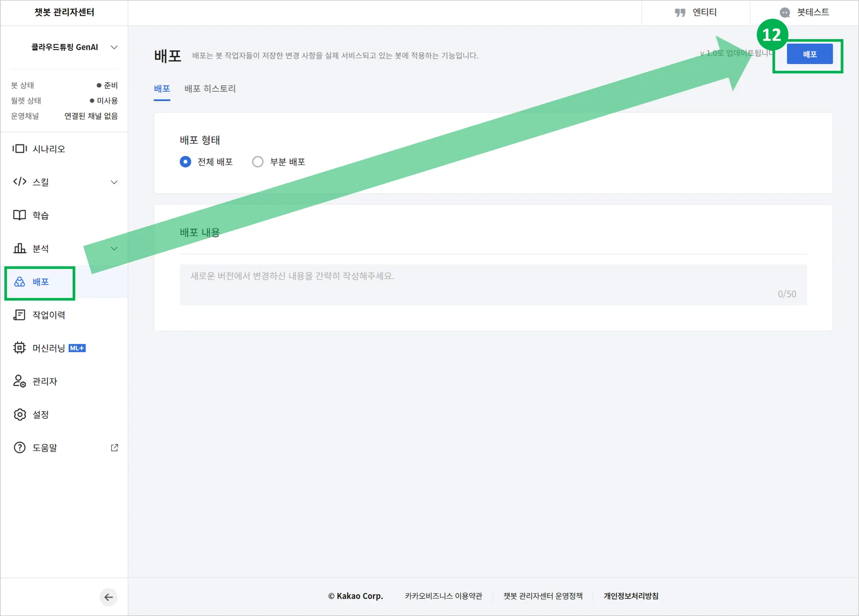Open the 개인정보처리방침 privacy policy link
The height and width of the screenshot is (616, 859).
[x=631, y=596]
